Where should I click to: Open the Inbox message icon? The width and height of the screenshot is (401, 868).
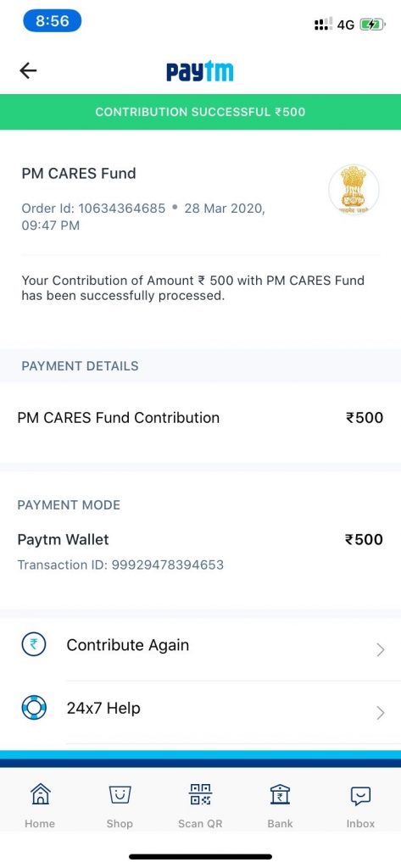coord(360,795)
